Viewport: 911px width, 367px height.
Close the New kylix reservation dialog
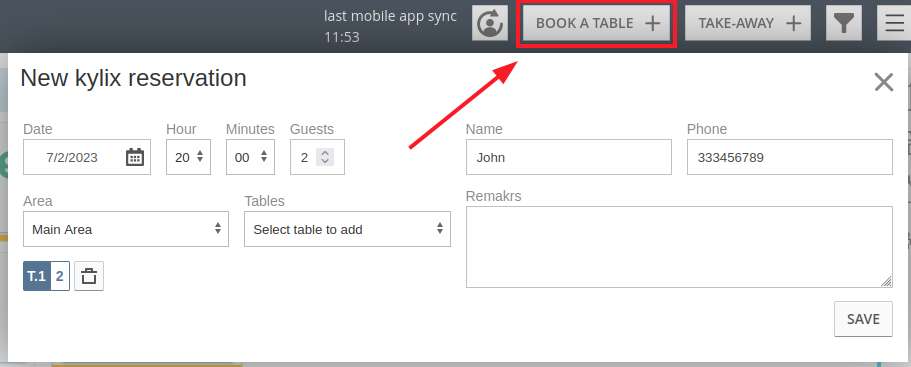pyautogui.click(x=884, y=82)
